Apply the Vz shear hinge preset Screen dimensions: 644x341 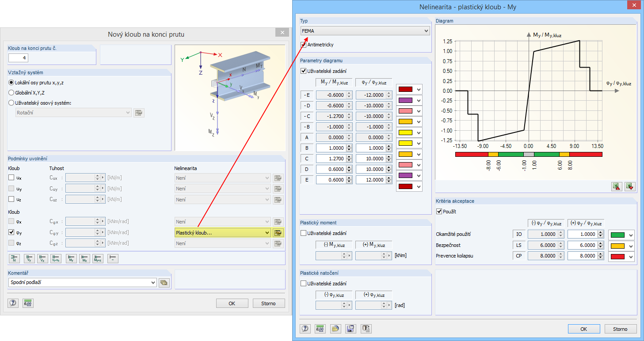click(x=42, y=259)
